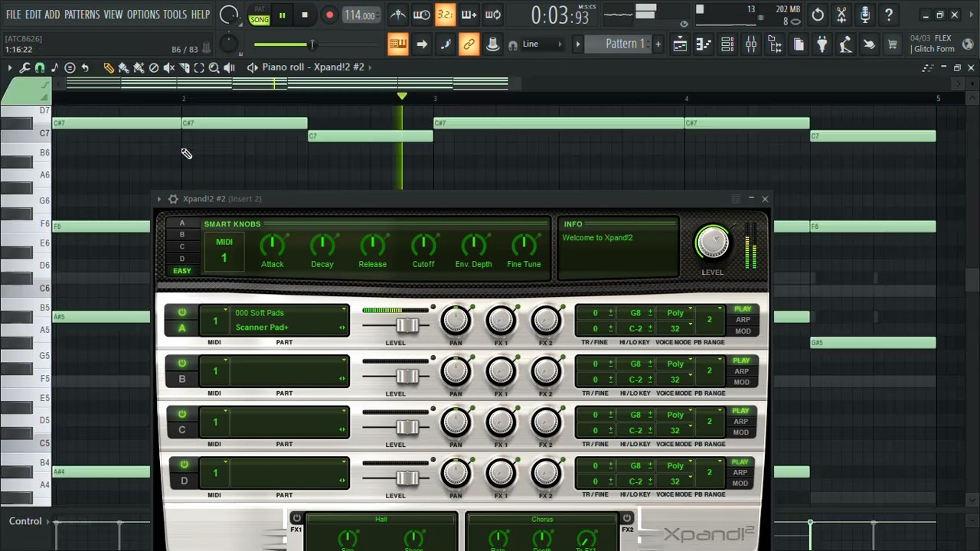Open the PATTERNS menu

point(82,15)
